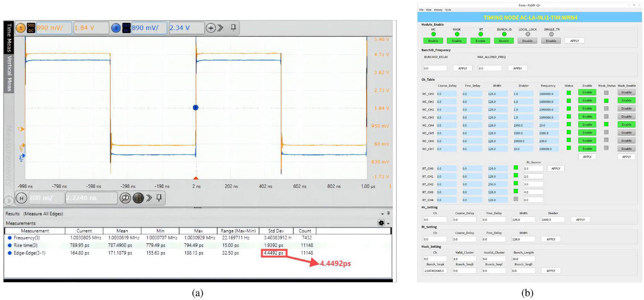The width and height of the screenshot is (644, 300).
Task: Add a channel with the plus icon
Action: pyautogui.click(x=211, y=28)
